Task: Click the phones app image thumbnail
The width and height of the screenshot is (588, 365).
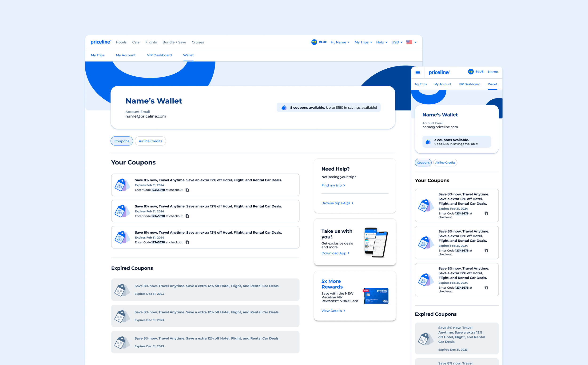Action: [376, 242]
